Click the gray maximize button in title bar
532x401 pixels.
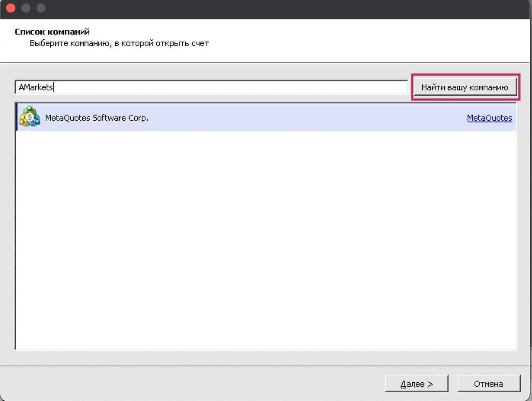41,8
